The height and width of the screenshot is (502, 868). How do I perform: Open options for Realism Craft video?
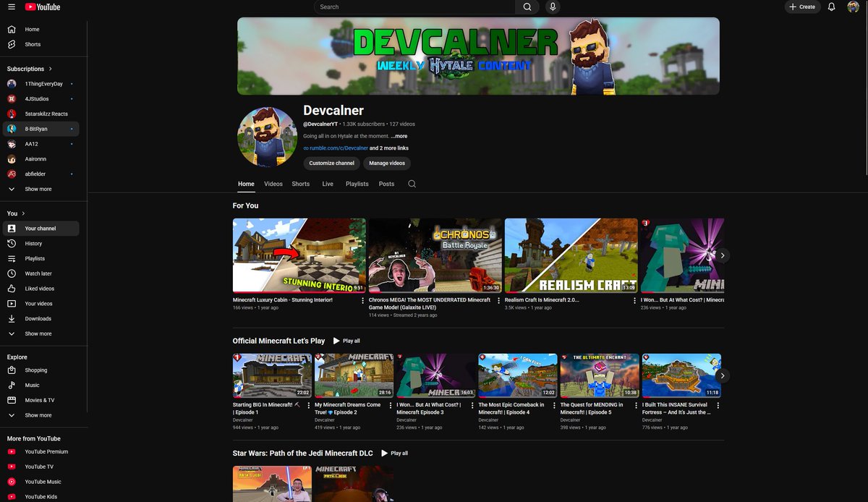[x=634, y=300]
